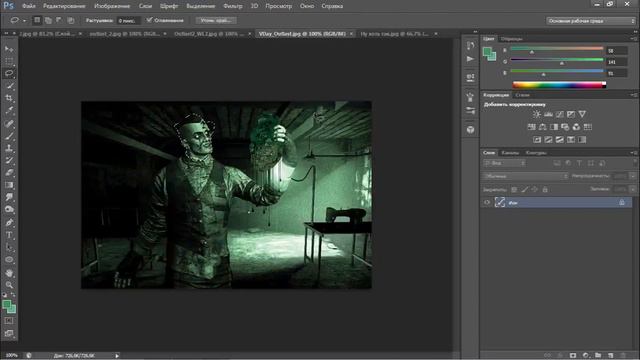This screenshot has width=640, height=360.
Task: Open the layer opacity dropdown arrow
Action: pos(633,176)
